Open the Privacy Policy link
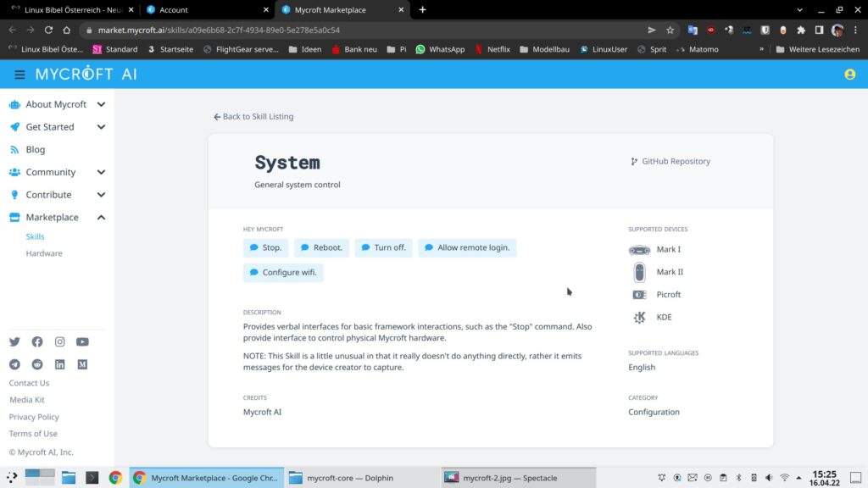868x488 pixels. [x=34, y=417]
